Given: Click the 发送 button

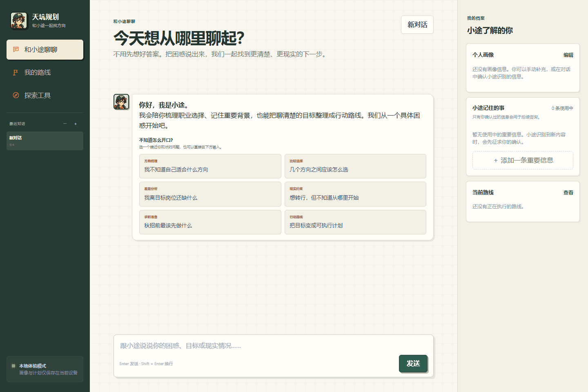Looking at the screenshot, I should click(413, 363).
